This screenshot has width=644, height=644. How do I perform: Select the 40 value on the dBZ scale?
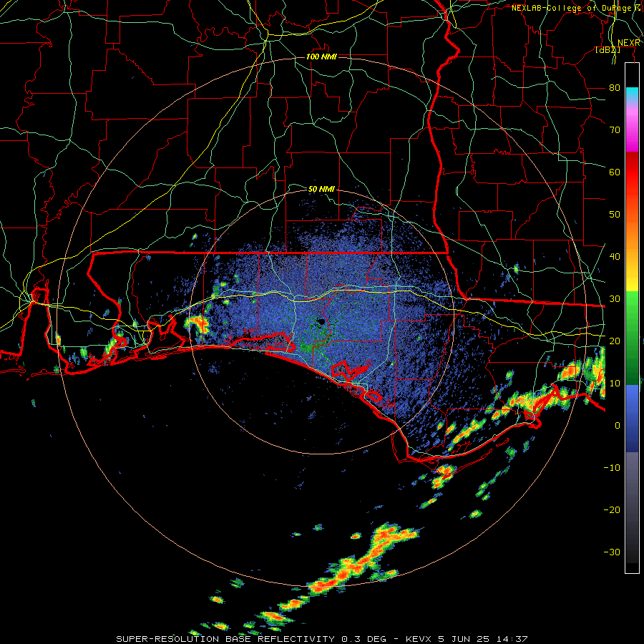coord(615,257)
